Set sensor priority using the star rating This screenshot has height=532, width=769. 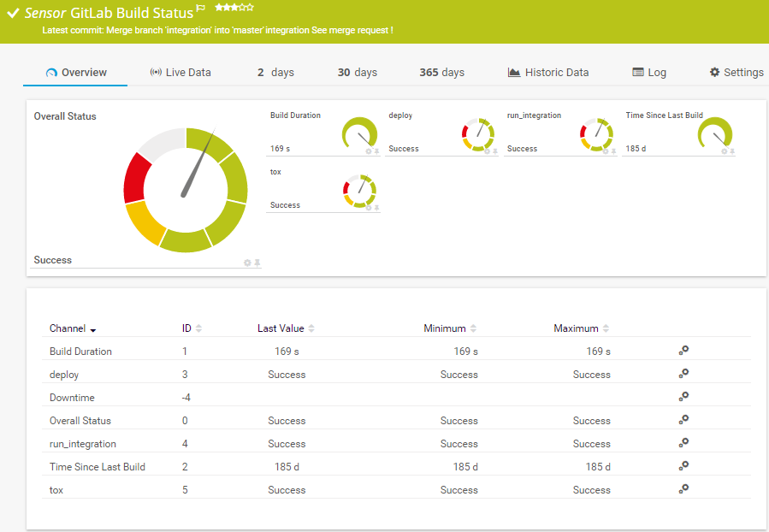(234, 8)
